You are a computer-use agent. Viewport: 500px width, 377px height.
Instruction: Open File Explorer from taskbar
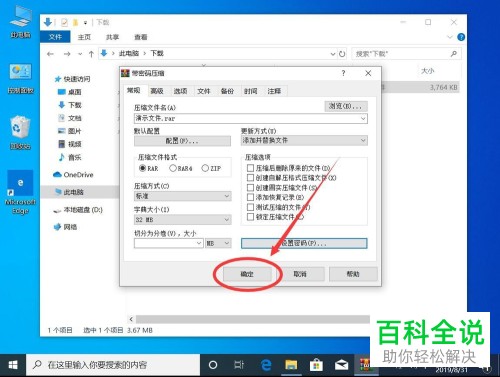(x=291, y=365)
